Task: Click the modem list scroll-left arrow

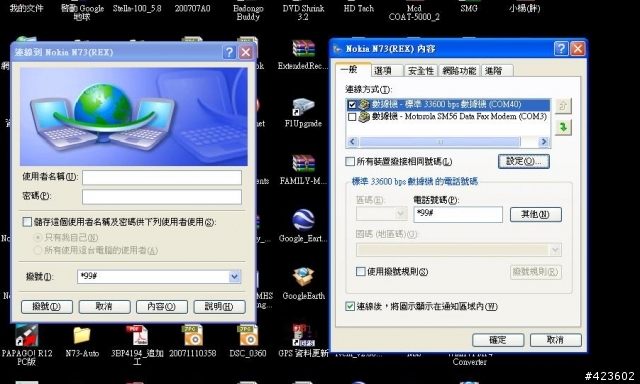Action: pyautogui.click(x=353, y=142)
